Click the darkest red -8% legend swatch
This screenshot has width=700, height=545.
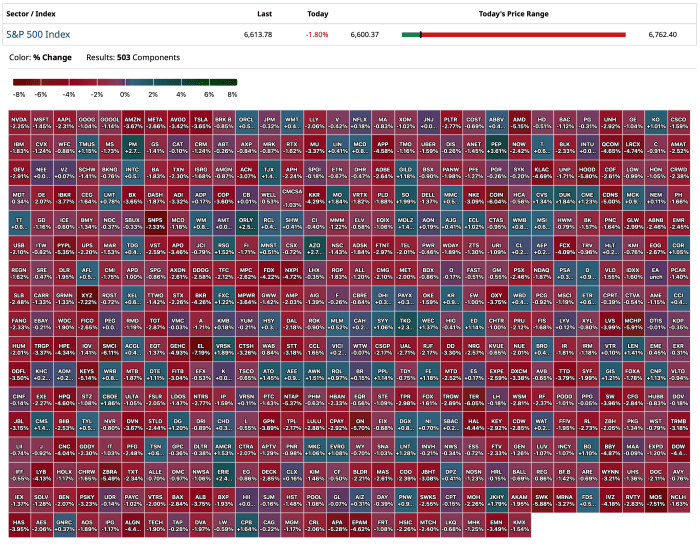(19, 83)
